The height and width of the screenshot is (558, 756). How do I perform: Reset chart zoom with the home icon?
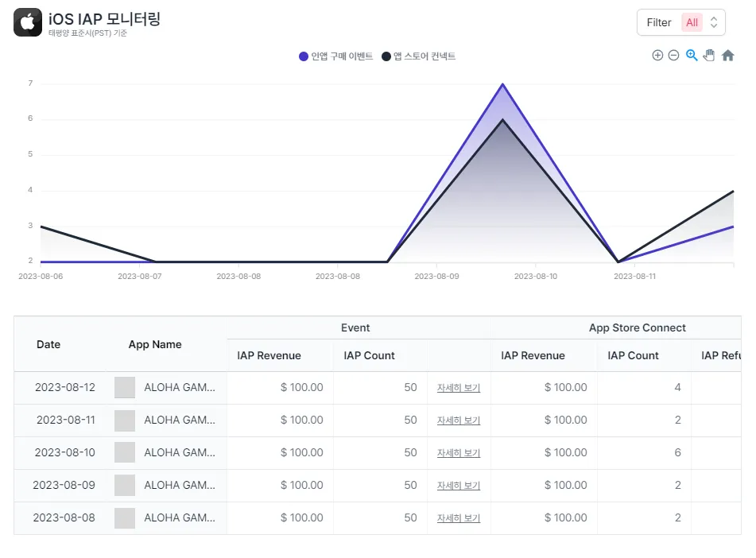[727, 56]
